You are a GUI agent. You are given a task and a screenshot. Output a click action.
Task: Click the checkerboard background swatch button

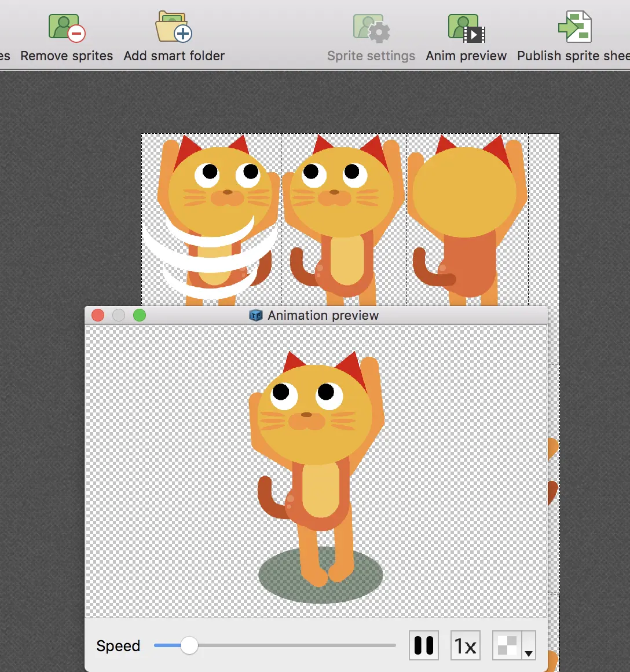point(507,645)
